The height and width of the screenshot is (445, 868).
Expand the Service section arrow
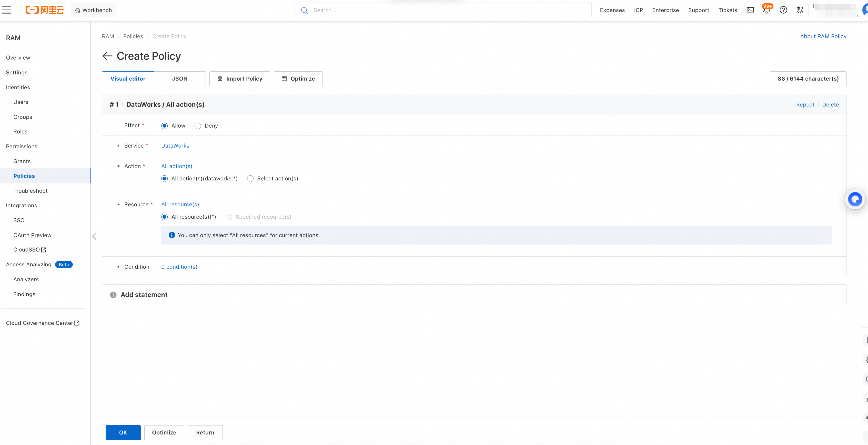[118, 146]
